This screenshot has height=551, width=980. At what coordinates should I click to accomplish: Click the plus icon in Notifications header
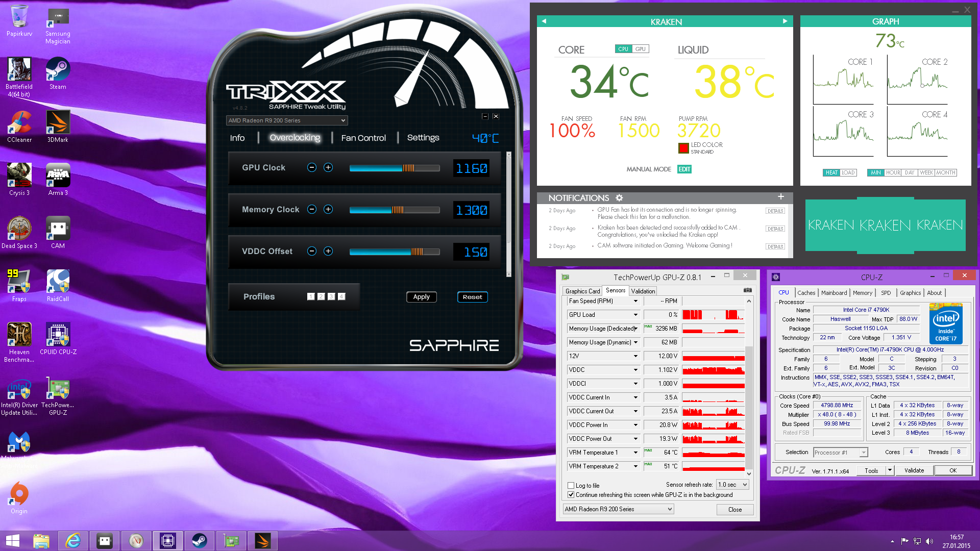click(781, 197)
